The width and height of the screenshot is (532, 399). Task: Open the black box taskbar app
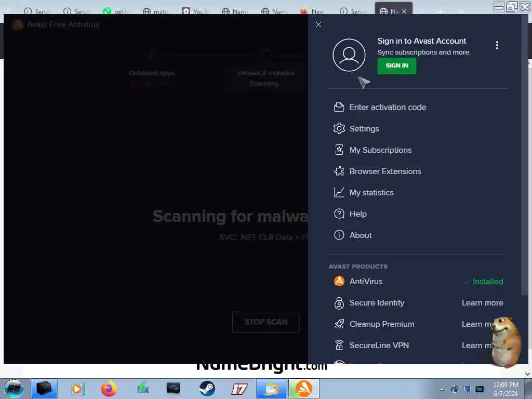(x=44, y=389)
